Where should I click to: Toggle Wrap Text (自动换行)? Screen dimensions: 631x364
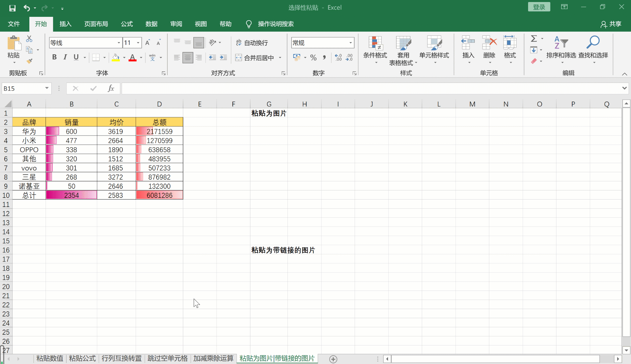252,42
